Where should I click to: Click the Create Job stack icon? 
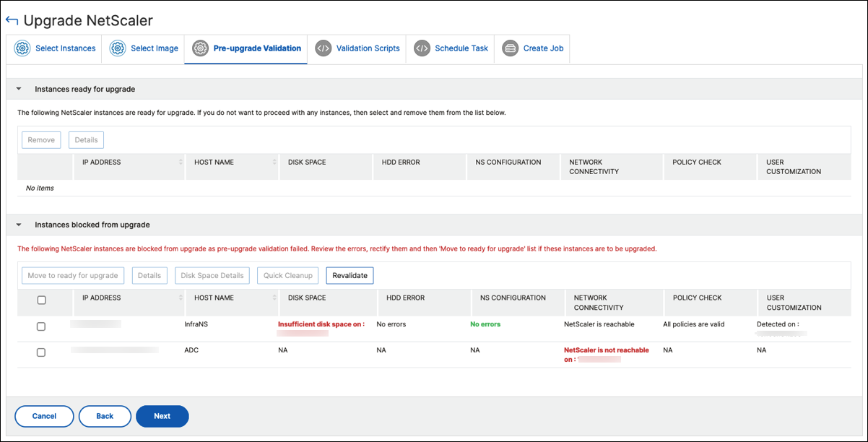[511, 48]
